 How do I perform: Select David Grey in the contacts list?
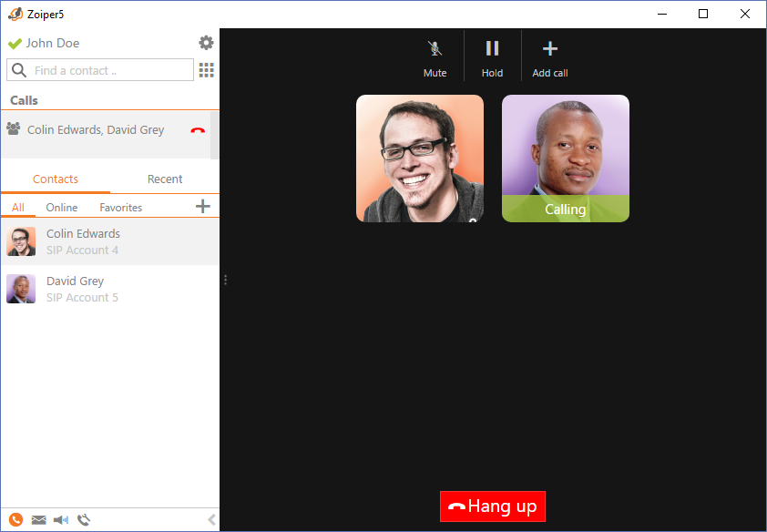tap(75, 289)
